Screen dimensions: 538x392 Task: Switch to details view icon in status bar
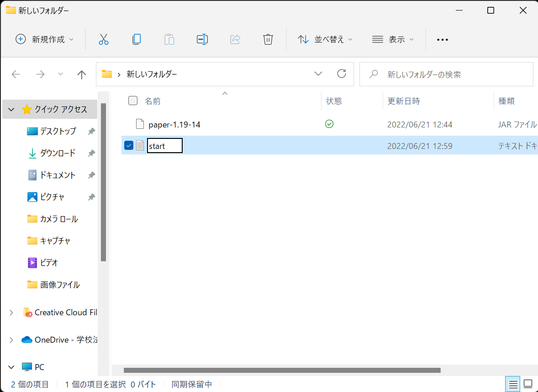pyautogui.click(x=513, y=384)
